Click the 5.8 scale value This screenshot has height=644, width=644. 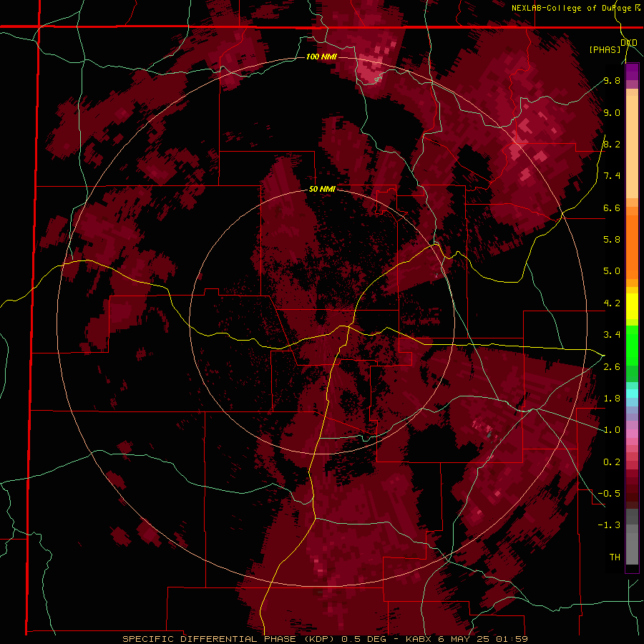(612, 239)
